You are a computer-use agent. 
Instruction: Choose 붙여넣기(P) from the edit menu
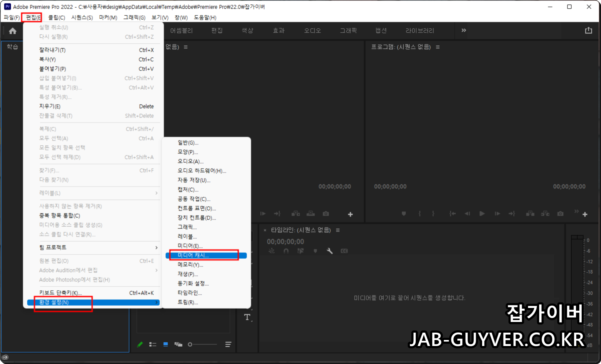pyautogui.click(x=93, y=69)
